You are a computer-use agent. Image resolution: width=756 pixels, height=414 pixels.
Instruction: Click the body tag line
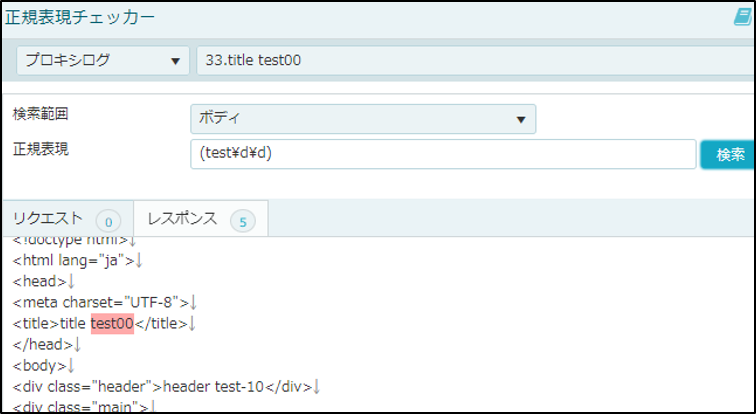tap(43, 366)
